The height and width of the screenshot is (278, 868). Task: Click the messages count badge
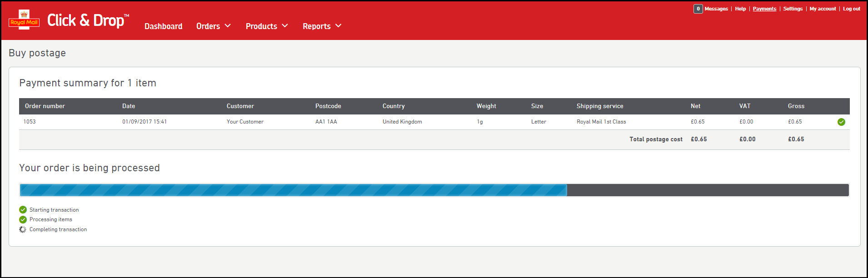[x=698, y=9]
